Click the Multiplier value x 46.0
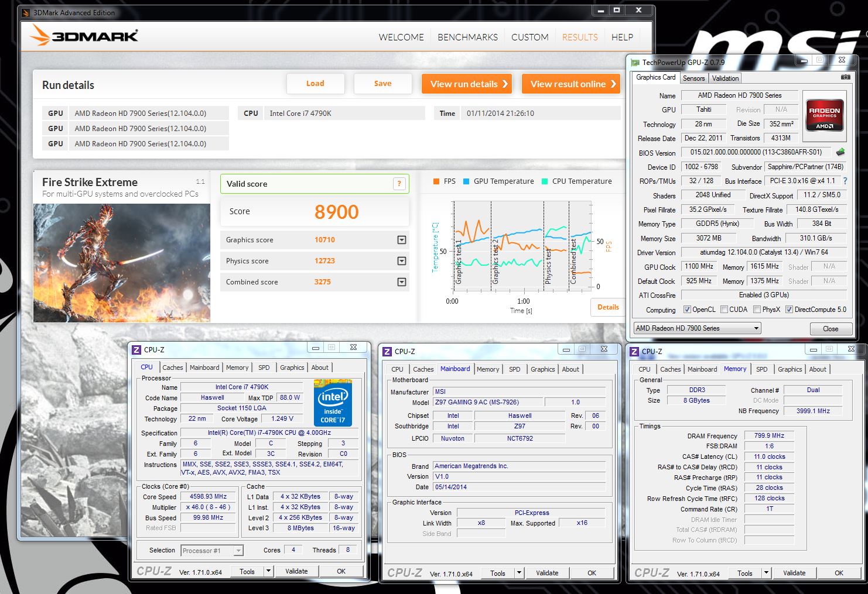The image size is (868, 594). click(208, 507)
